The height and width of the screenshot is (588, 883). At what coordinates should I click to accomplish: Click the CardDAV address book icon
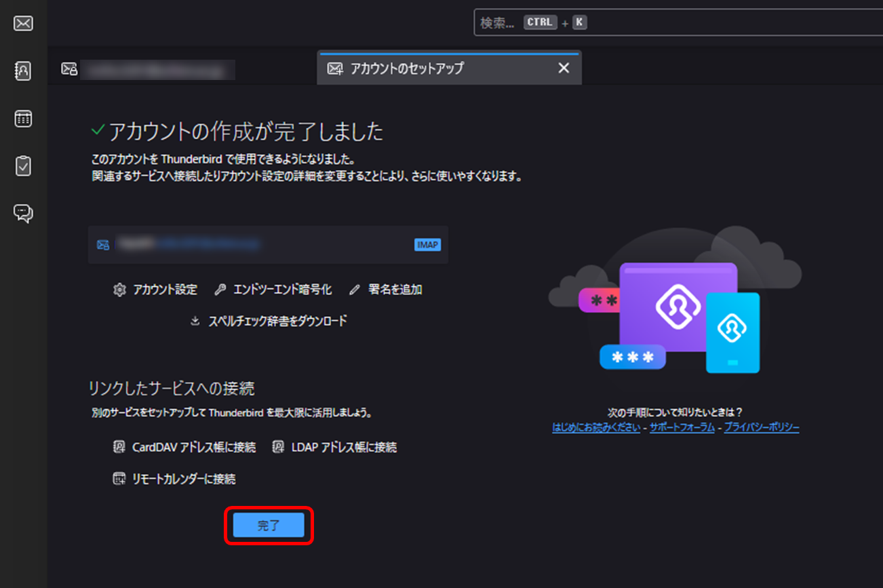coord(119,447)
